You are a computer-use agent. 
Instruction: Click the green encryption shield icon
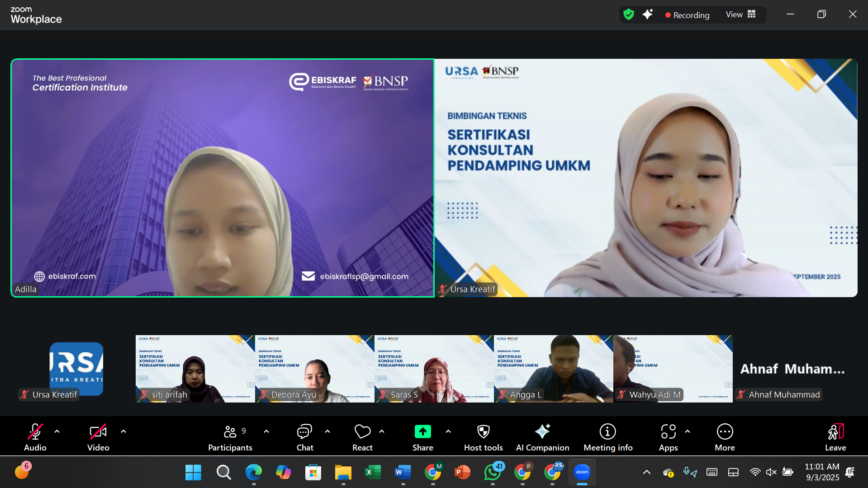point(628,14)
